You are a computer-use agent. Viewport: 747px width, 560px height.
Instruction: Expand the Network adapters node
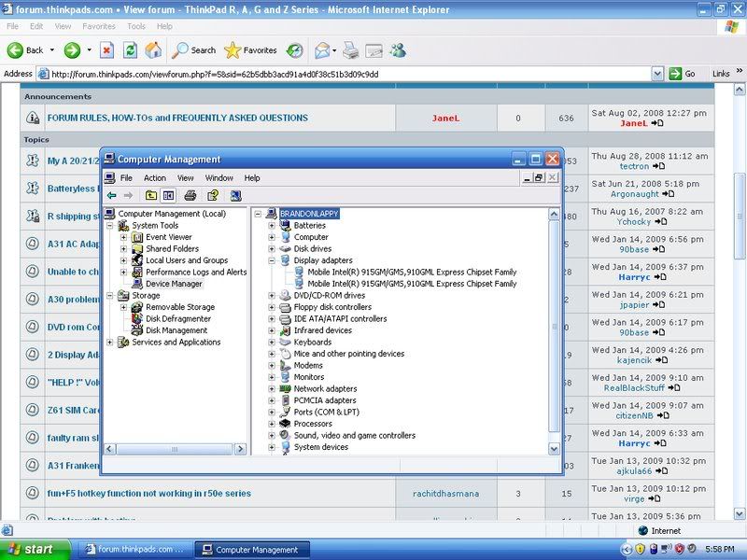click(272, 388)
